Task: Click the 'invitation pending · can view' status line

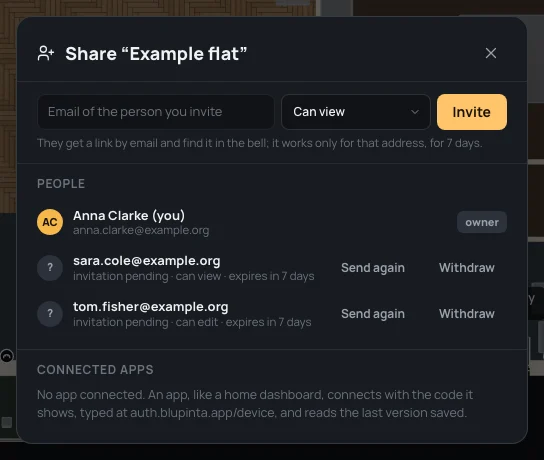Action: pyautogui.click(x=194, y=276)
